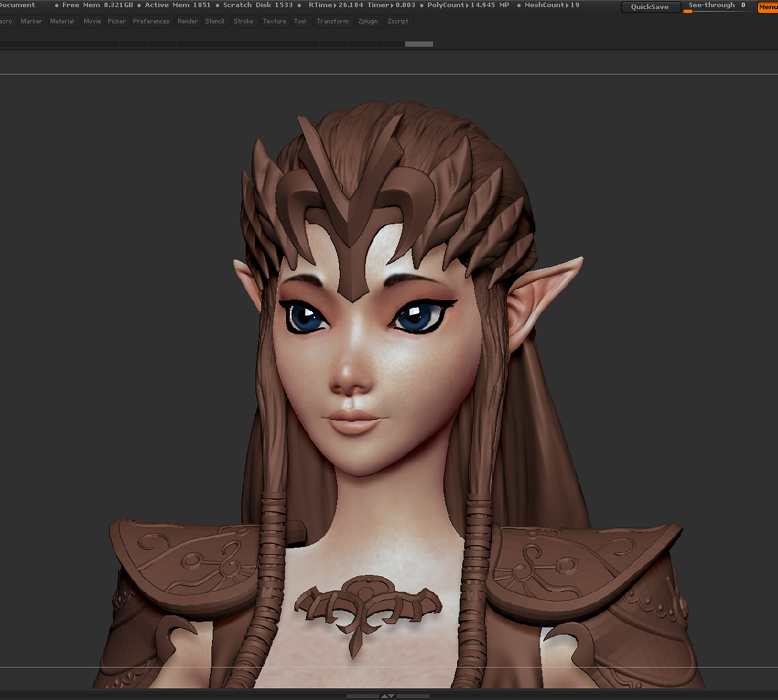Open the Zscript menu

tap(398, 21)
